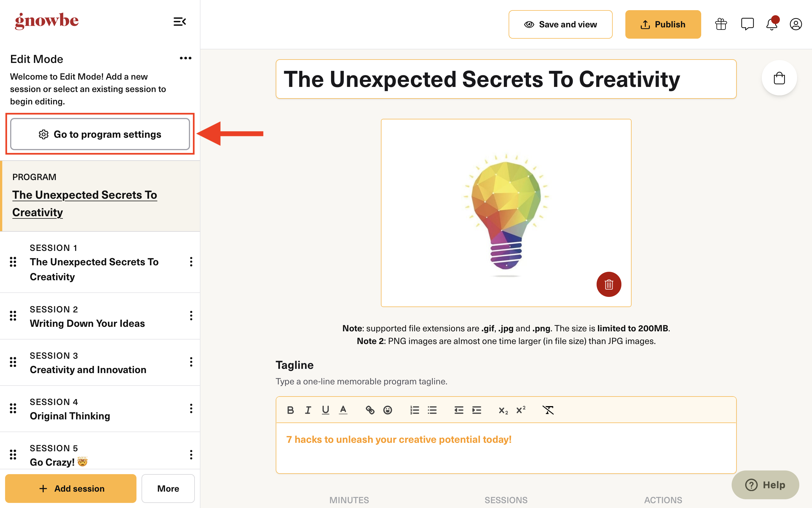
Task: Grab the drag handle for Session 2
Action: (x=13, y=316)
